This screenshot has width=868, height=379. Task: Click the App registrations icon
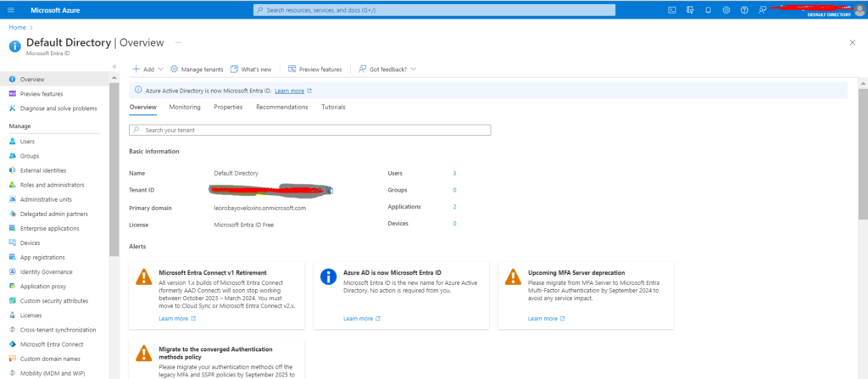tap(12, 257)
